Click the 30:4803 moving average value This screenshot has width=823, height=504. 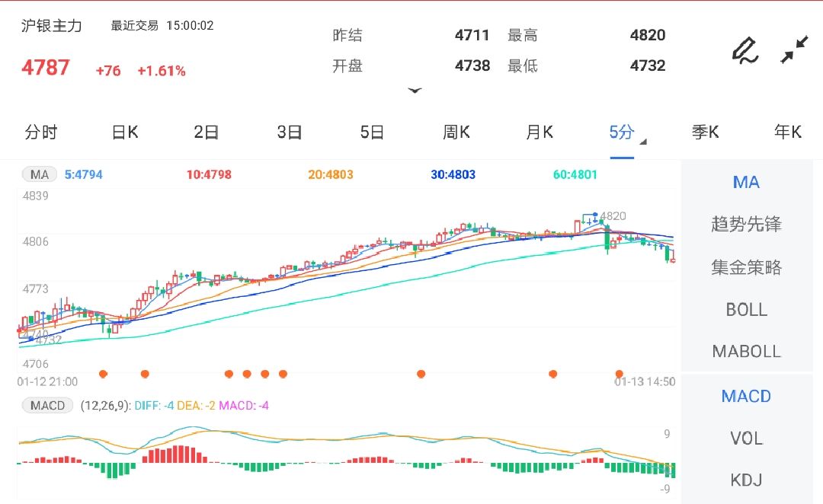coord(453,174)
